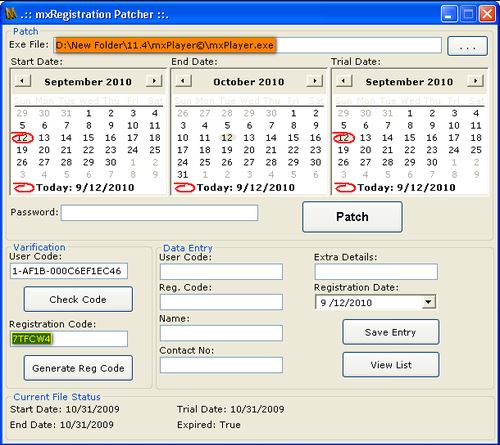Click the 'End Date: 10/31/2009' status text

[62, 425]
